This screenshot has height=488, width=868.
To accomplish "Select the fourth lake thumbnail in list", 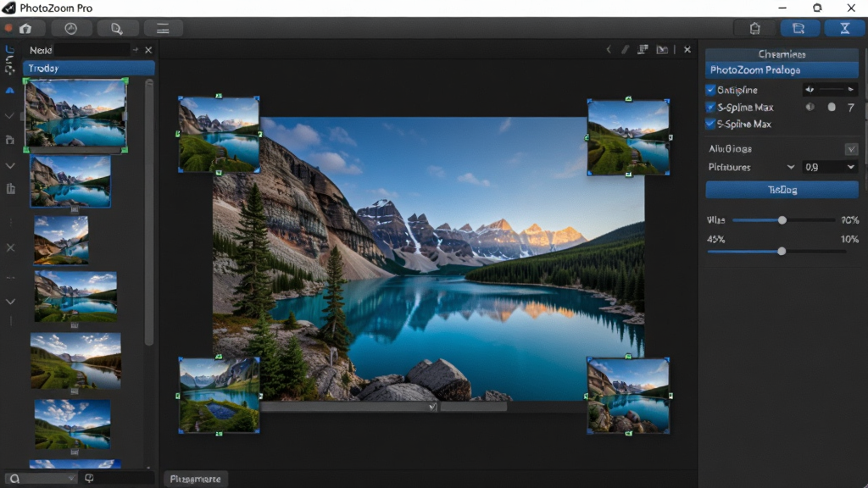I will (x=75, y=297).
